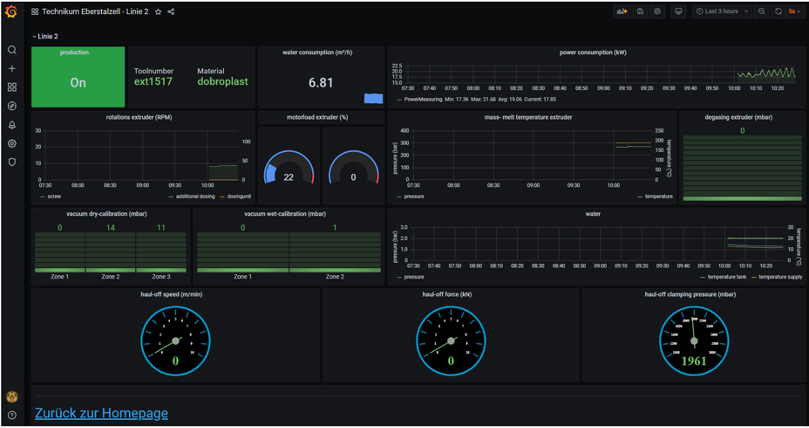Star the Technikum Eberstalzell dashboard
809x428 pixels.
158,12
